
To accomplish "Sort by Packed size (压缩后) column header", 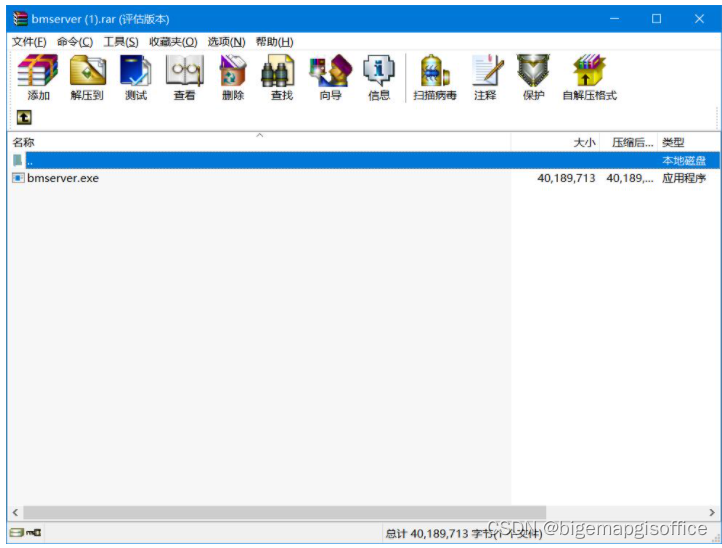I will (x=628, y=142).
